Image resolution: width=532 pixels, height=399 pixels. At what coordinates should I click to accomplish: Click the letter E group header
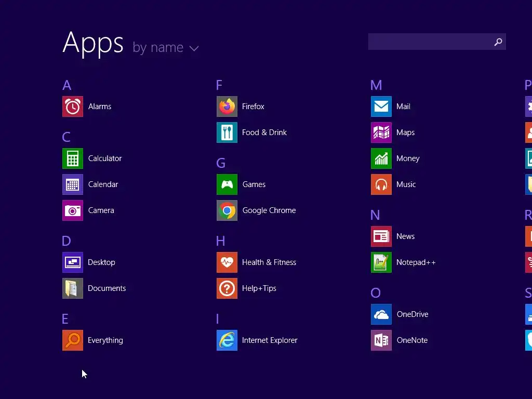[x=65, y=319]
